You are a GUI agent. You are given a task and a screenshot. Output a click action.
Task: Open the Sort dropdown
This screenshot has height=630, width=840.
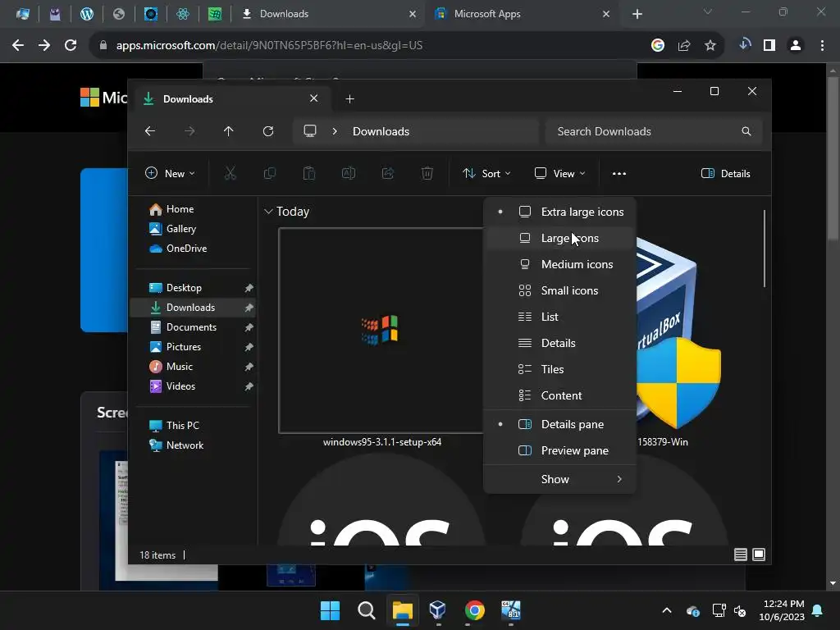[x=486, y=173]
